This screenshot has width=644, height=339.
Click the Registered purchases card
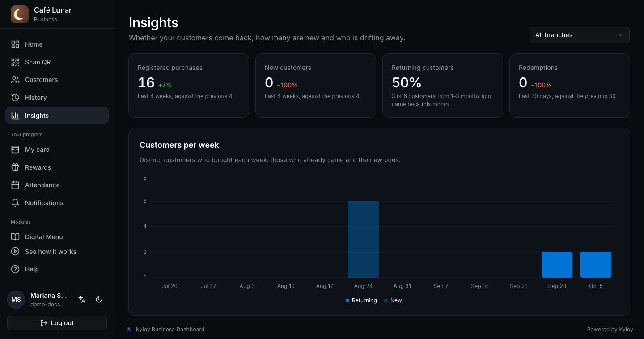click(189, 86)
